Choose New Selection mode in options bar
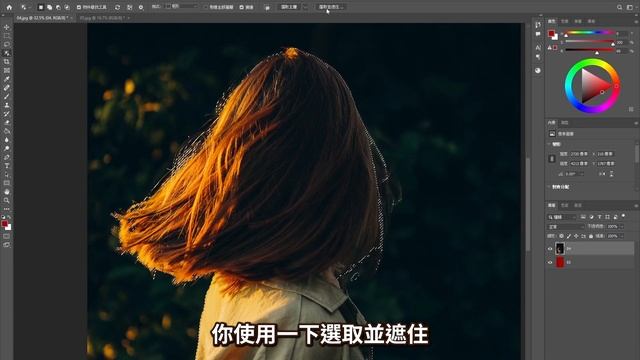Image resolution: width=640 pixels, height=360 pixels. tap(40, 7)
